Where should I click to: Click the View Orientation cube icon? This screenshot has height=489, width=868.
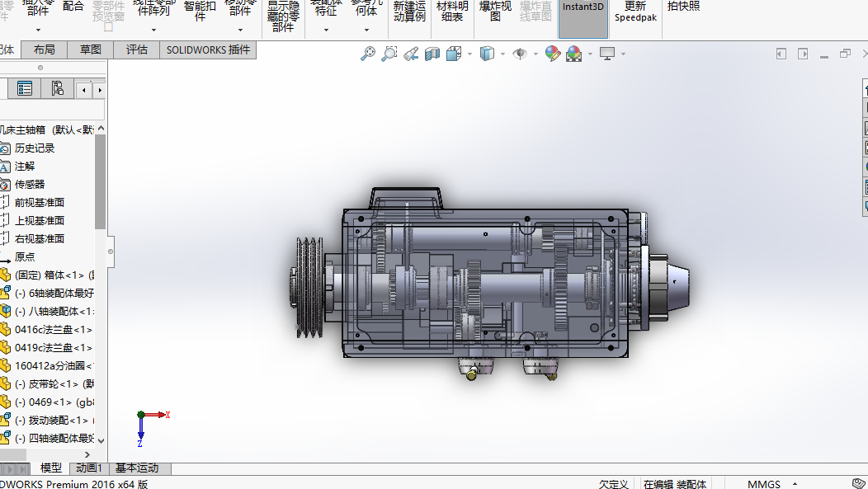point(454,54)
